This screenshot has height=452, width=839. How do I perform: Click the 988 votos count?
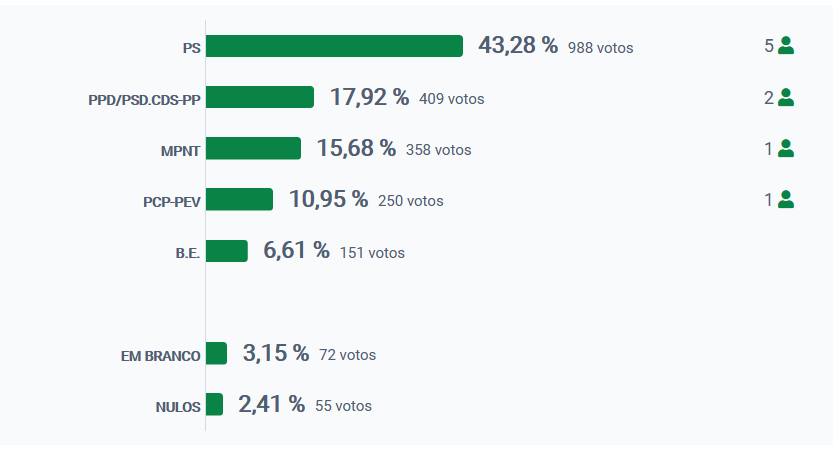[x=600, y=48]
